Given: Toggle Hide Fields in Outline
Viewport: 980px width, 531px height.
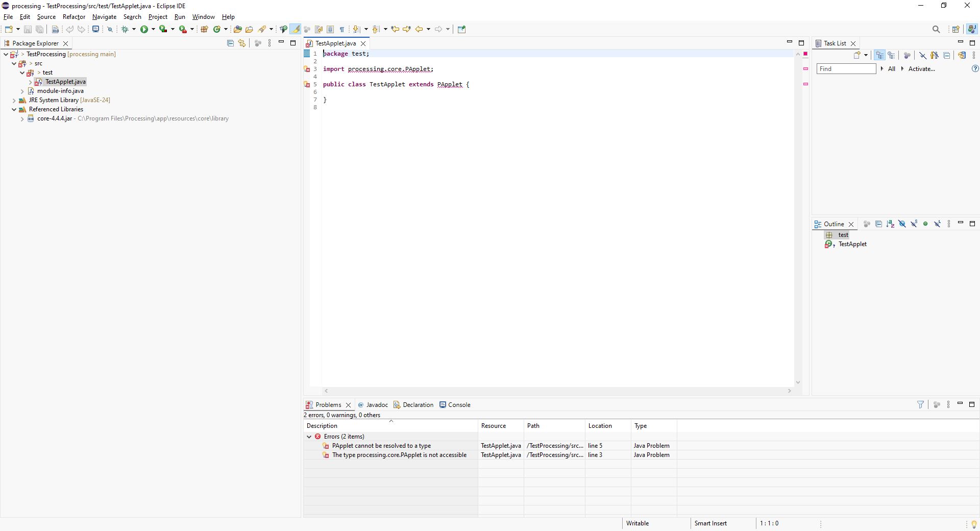Looking at the screenshot, I should click(902, 224).
